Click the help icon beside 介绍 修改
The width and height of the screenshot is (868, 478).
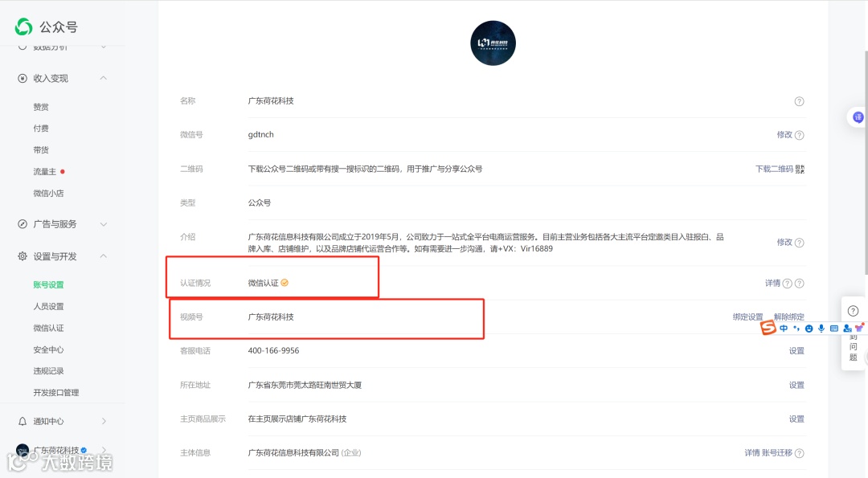799,243
